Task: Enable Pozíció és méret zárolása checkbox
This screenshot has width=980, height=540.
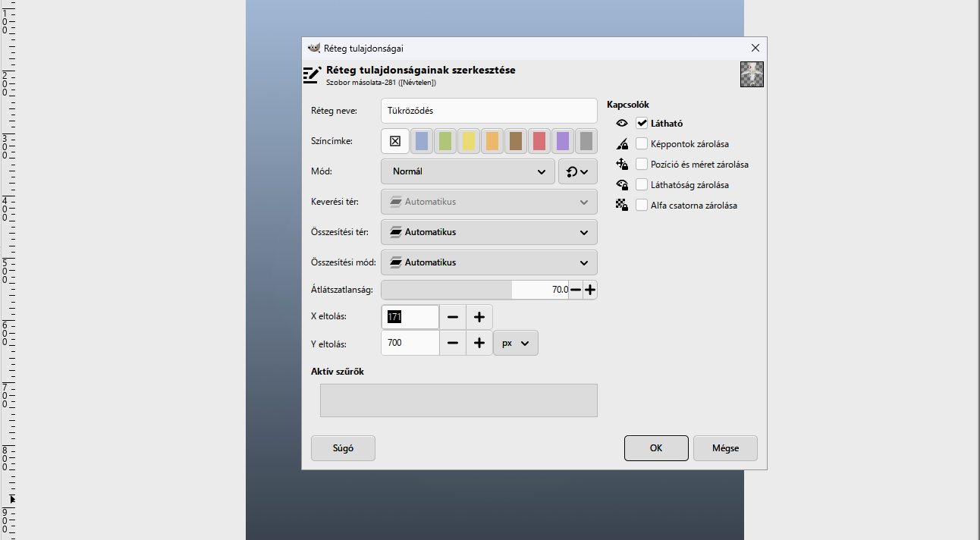Action: (642, 164)
